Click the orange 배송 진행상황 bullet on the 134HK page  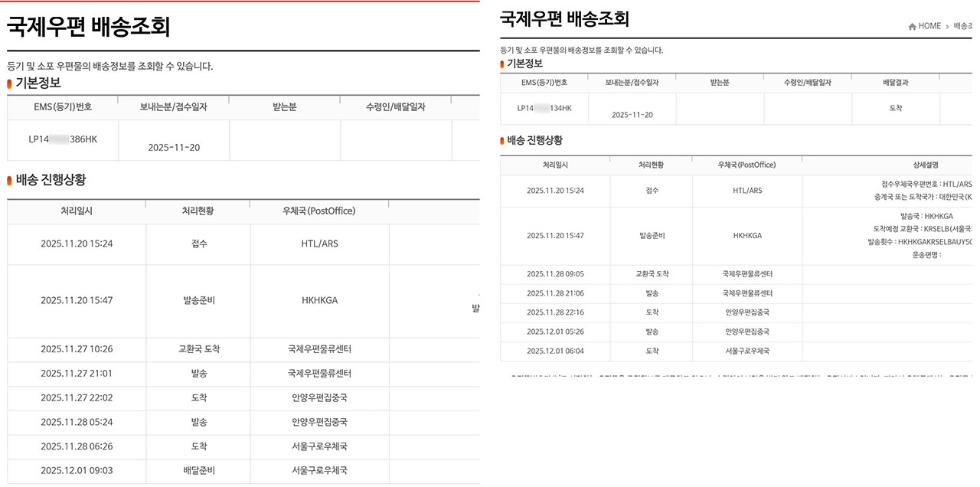[502, 141]
